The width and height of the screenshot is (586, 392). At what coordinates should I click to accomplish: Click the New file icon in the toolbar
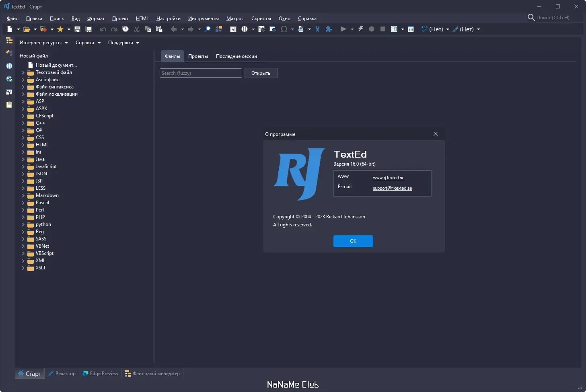(x=10, y=29)
